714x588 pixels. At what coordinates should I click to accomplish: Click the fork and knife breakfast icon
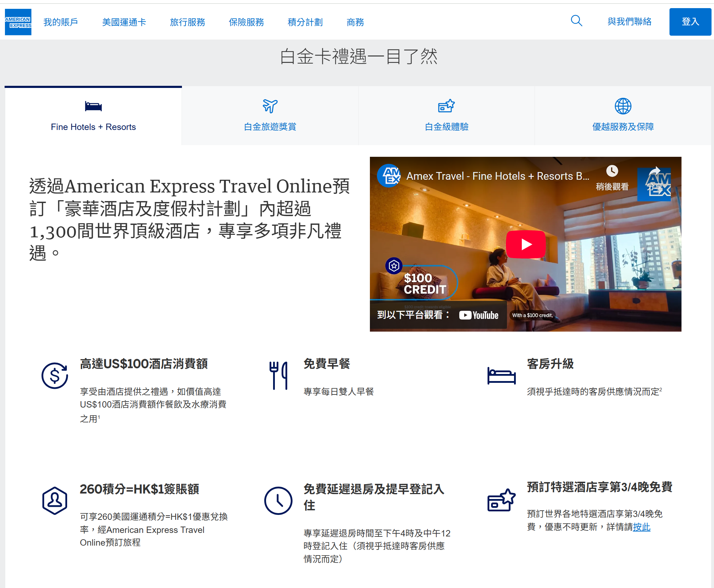pos(278,375)
